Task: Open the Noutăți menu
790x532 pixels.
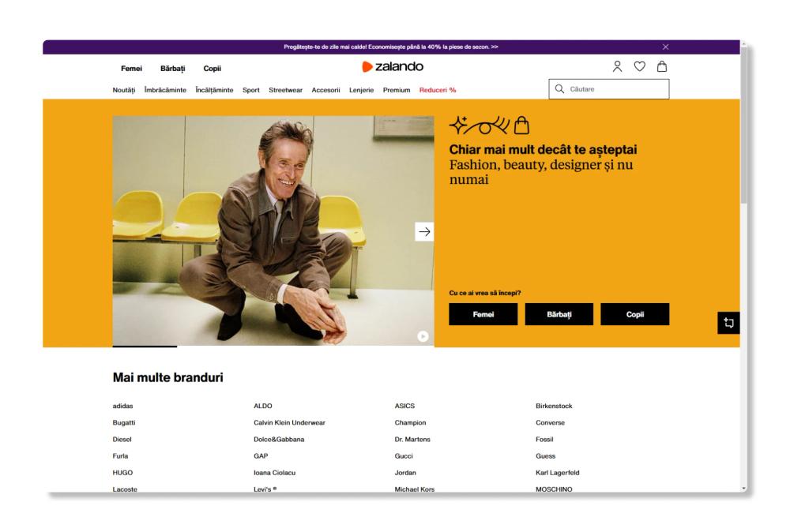Action: [124, 90]
